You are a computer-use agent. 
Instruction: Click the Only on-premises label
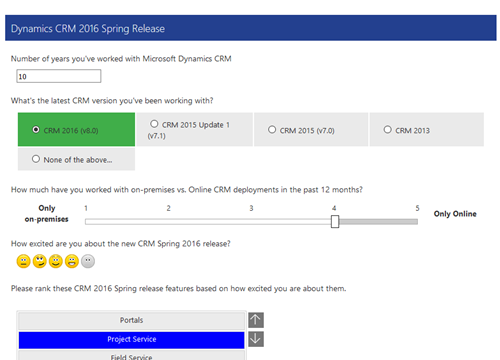coord(47,214)
